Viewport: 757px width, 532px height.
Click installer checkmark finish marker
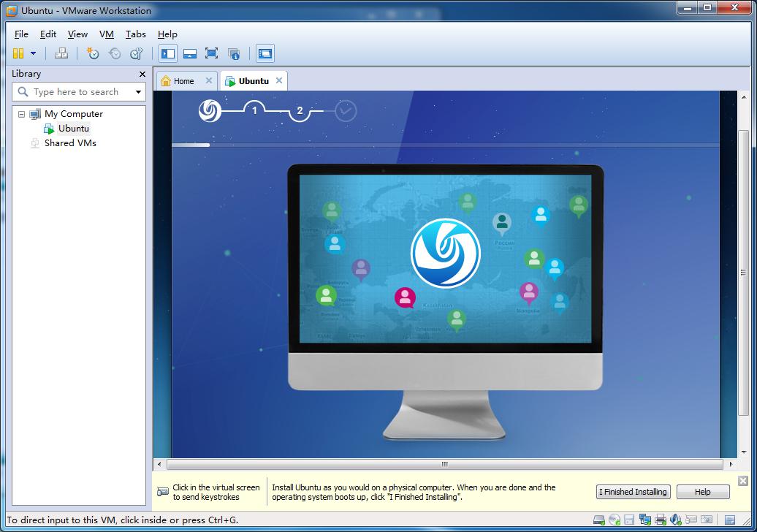(346, 111)
